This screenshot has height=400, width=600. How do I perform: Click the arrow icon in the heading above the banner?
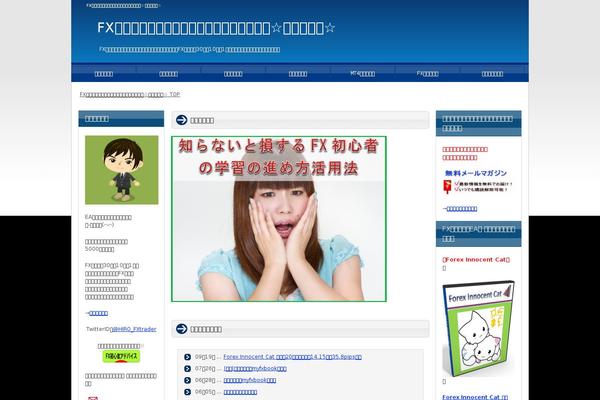(181, 120)
